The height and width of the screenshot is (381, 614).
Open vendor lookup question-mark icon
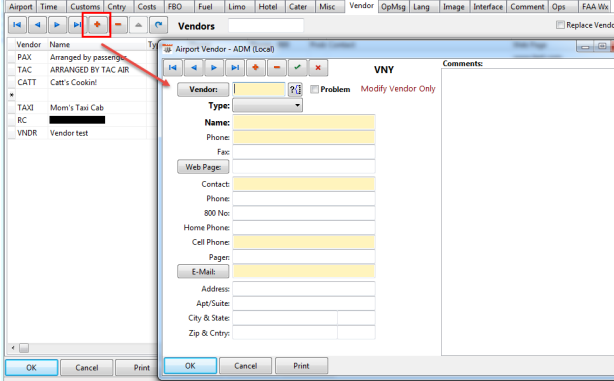point(295,89)
